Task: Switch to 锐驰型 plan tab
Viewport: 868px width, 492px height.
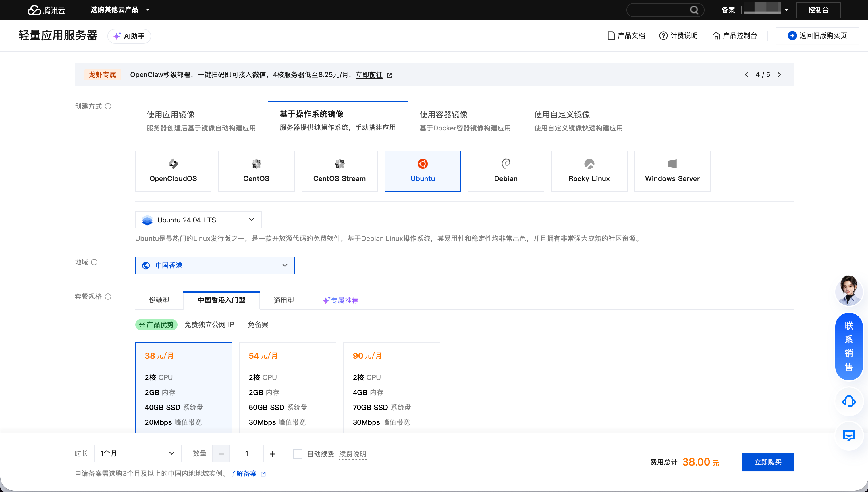Action: 159,300
